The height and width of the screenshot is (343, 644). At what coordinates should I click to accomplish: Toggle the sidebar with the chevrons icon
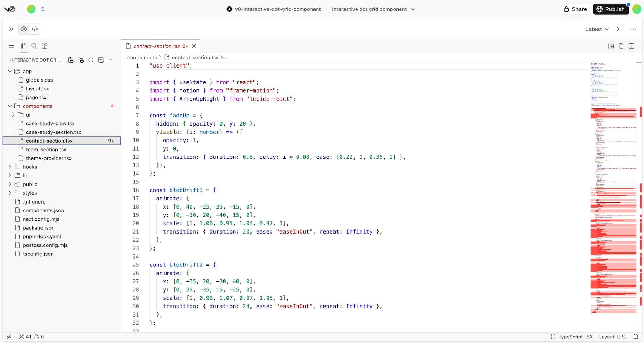(10, 29)
